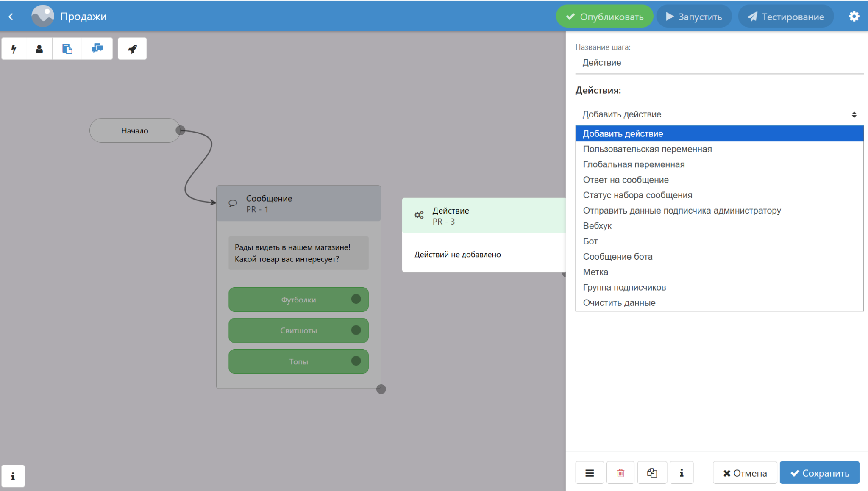Open the hamburger menu in panel footer
868x491 pixels.
click(590, 473)
